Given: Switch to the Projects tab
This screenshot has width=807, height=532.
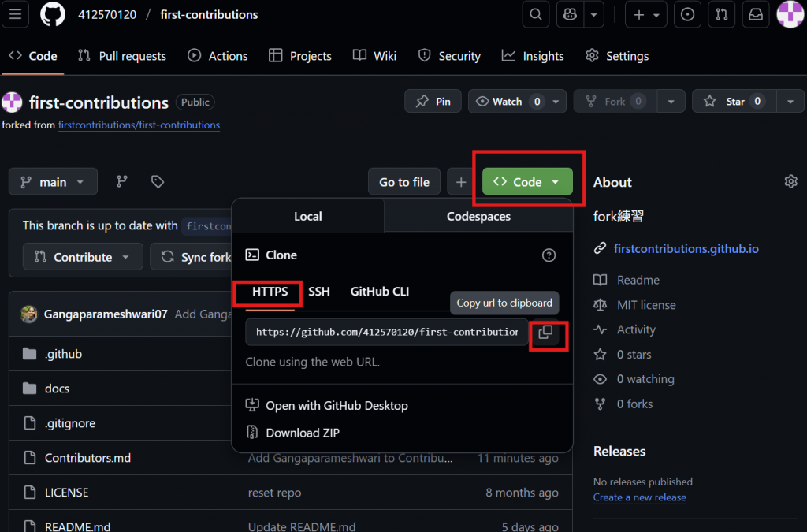Looking at the screenshot, I should tap(300, 56).
